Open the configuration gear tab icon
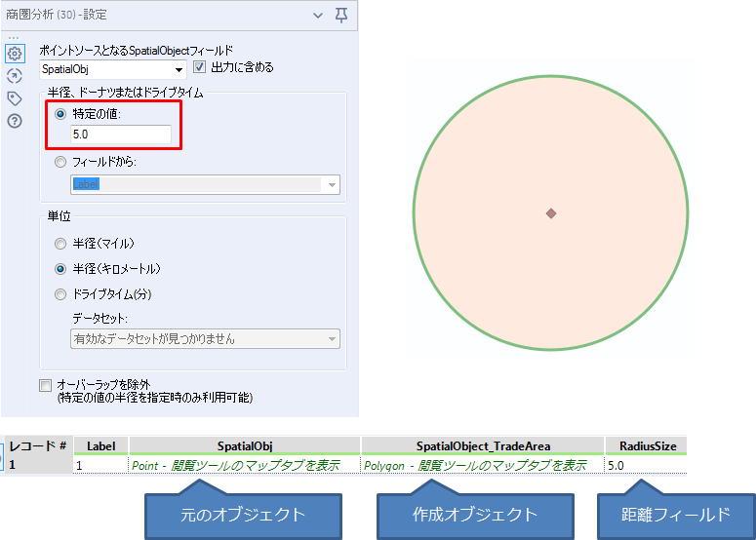 pos(14,54)
